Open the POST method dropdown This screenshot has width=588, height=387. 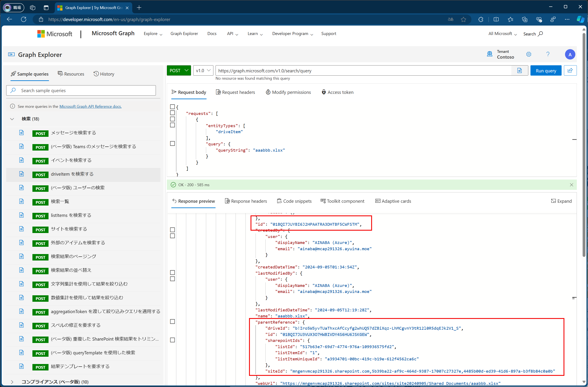179,71
